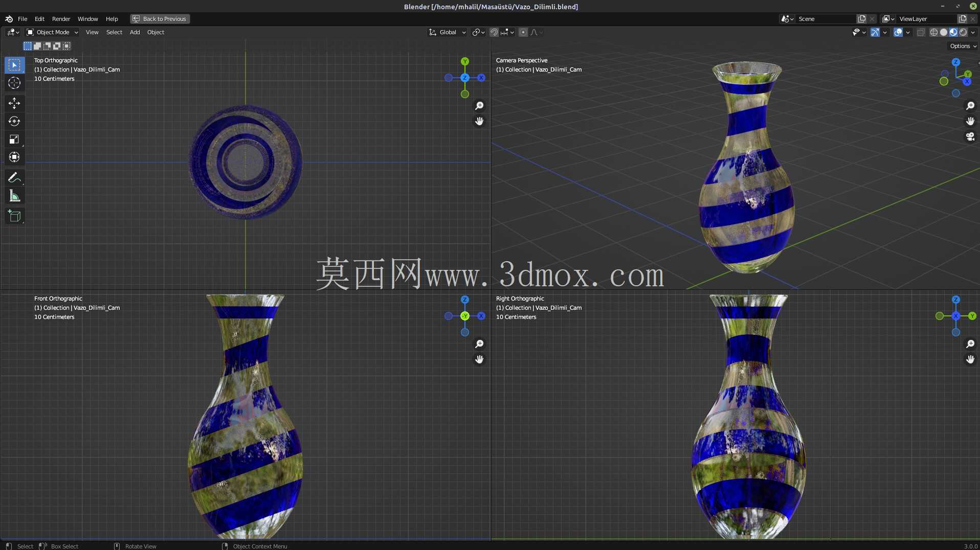The image size is (980, 550).
Task: Open the pivot point dropdown
Action: pyautogui.click(x=479, y=32)
